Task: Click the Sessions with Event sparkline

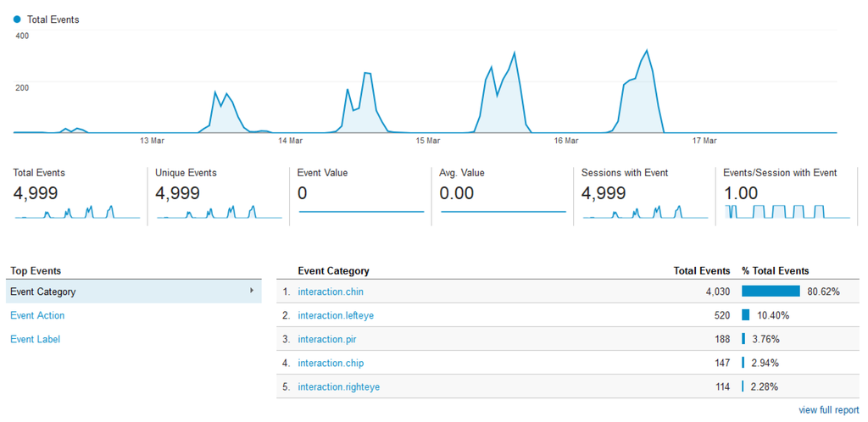Action: pyautogui.click(x=644, y=212)
